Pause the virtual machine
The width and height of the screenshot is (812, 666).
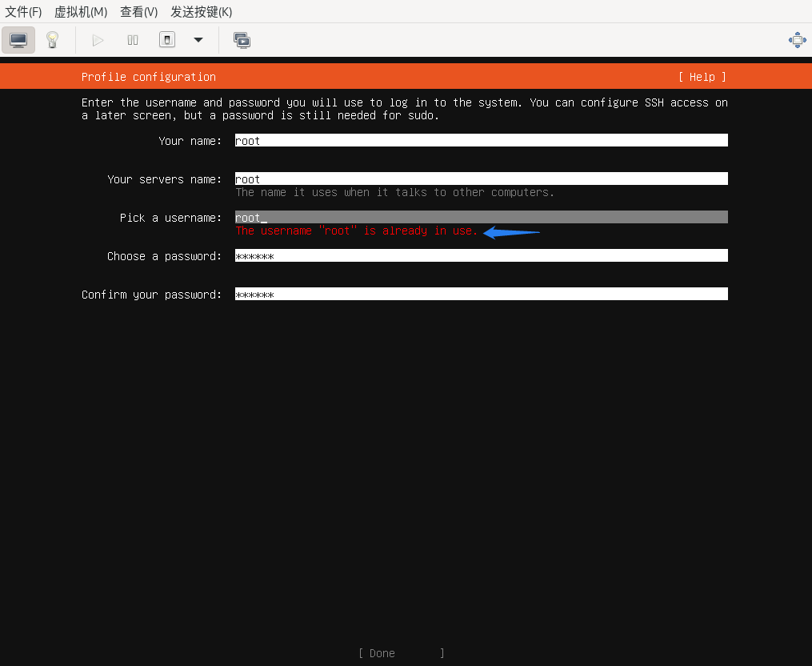pos(133,40)
